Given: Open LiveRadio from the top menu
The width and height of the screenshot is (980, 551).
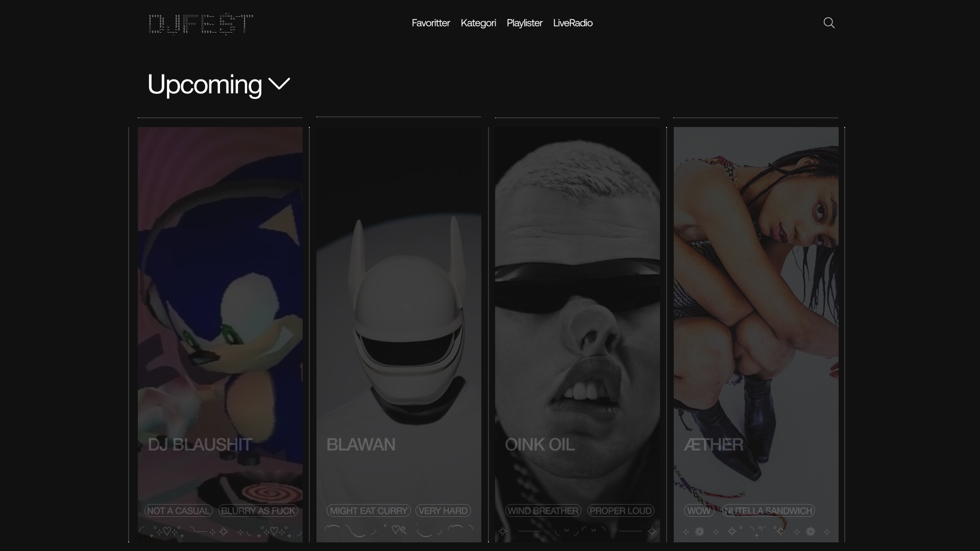Looking at the screenshot, I should tap(573, 23).
